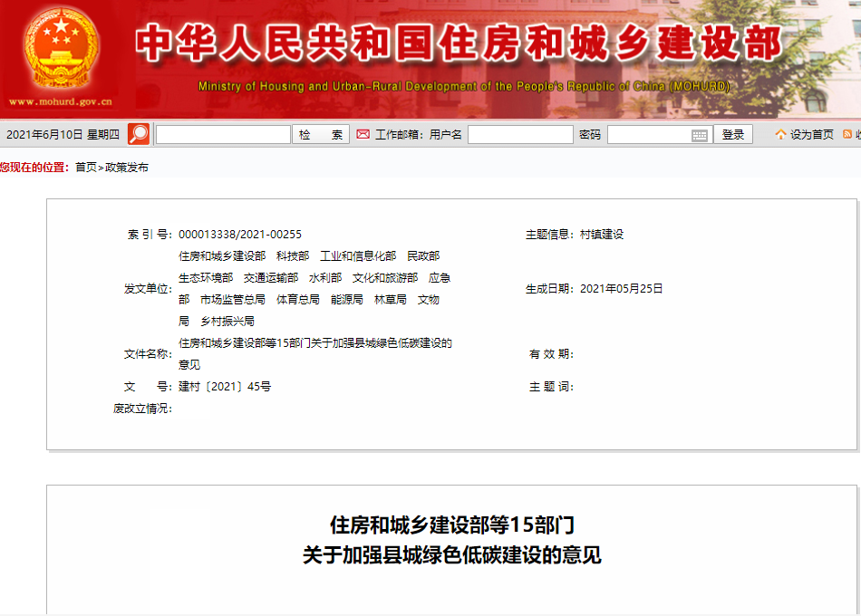The width and height of the screenshot is (861, 616).
Task: Click document number 建村〔2021〕45号
Action: click(x=225, y=387)
